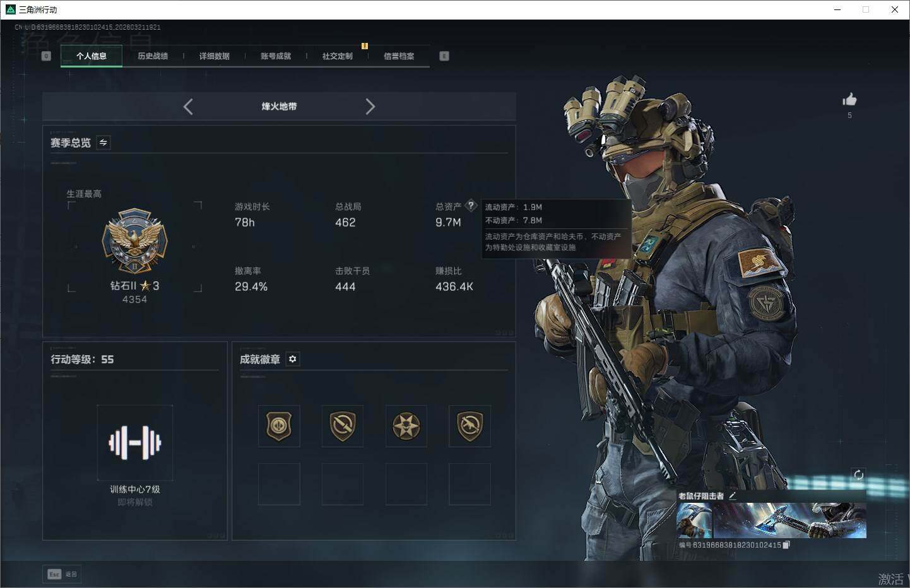The image size is (910, 588).
Task: Close the 三角洲行动 window
Action: click(895, 9)
